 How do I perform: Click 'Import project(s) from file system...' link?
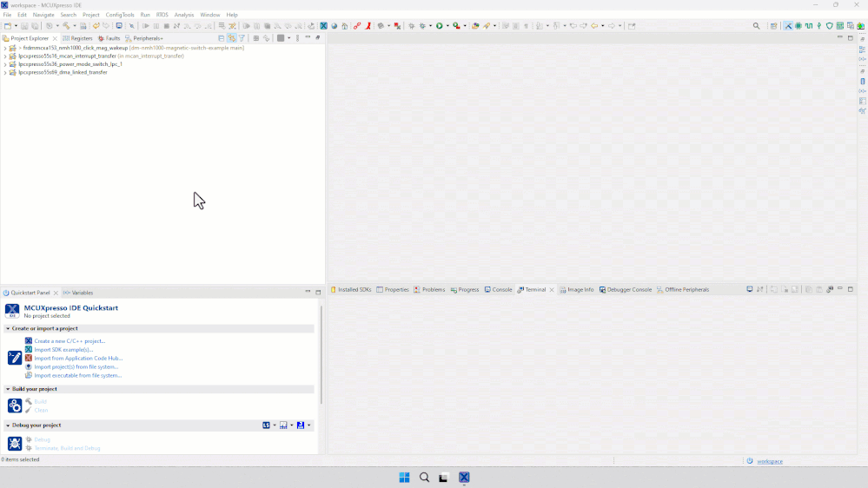click(76, 366)
